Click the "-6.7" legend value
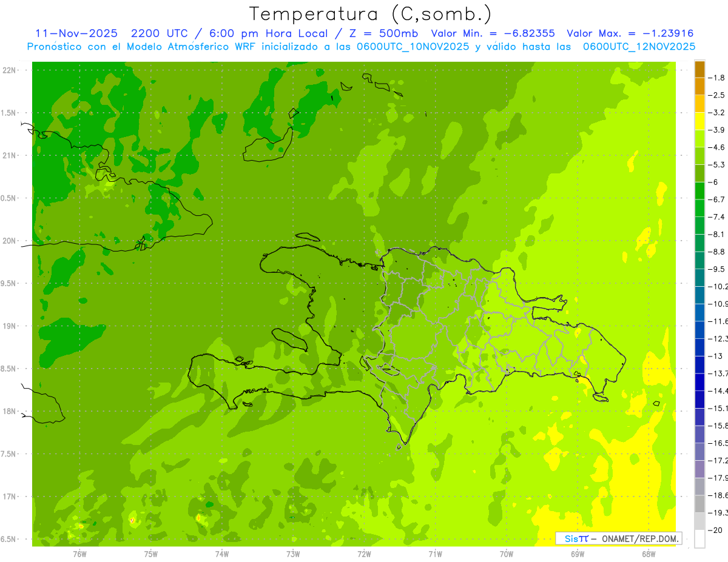This screenshot has height=562, width=728. pos(717,199)
